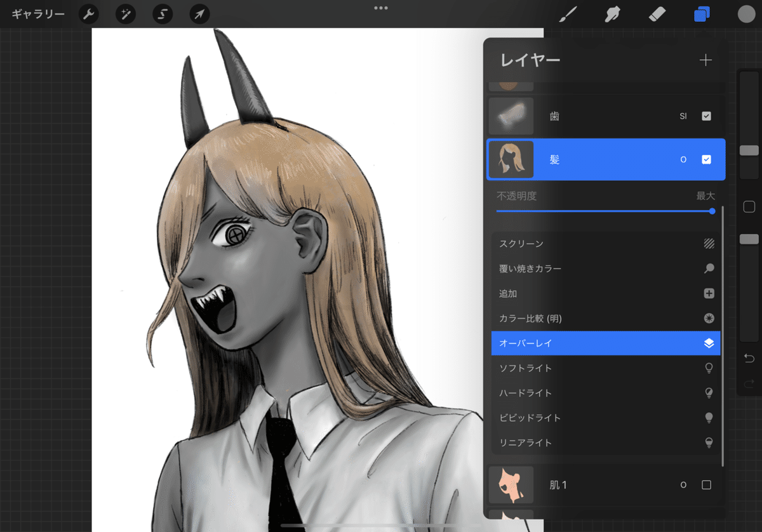Choose ハードライト blend mode
The height and width of the screenshot is (532, 762).
606,393
